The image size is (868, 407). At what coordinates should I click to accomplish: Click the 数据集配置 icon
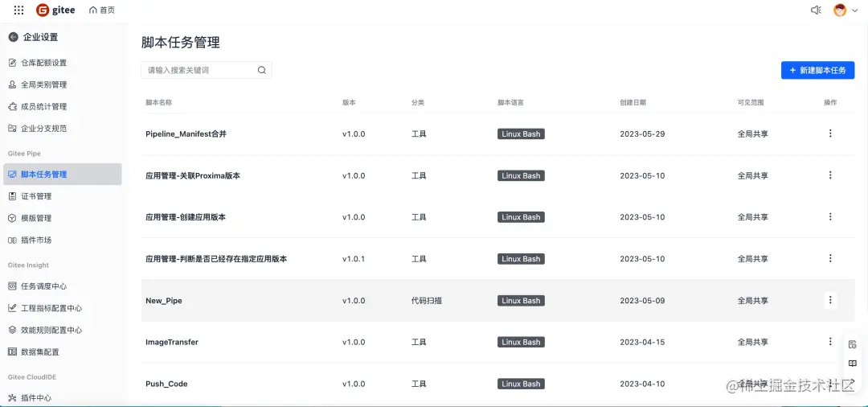12,351
